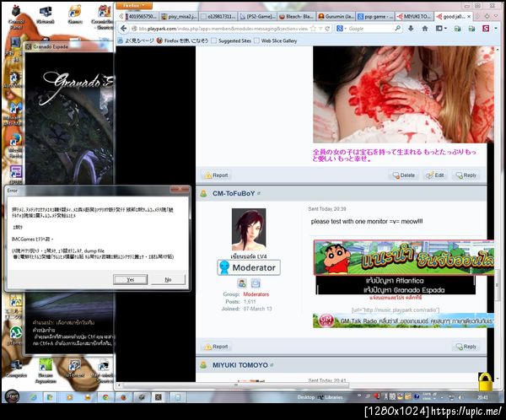Delete the first message
The image size is (506, 420).
(x=404, y=175)
